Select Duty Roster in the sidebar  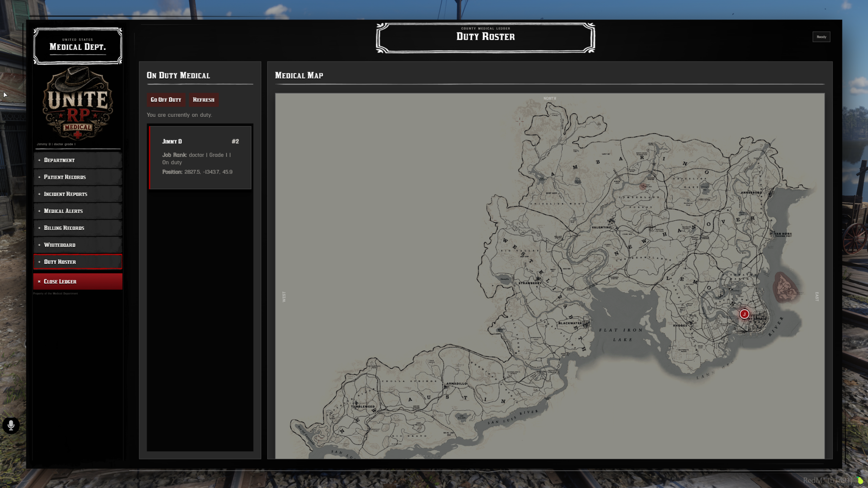pyautogui.click(x=78, y=262)
